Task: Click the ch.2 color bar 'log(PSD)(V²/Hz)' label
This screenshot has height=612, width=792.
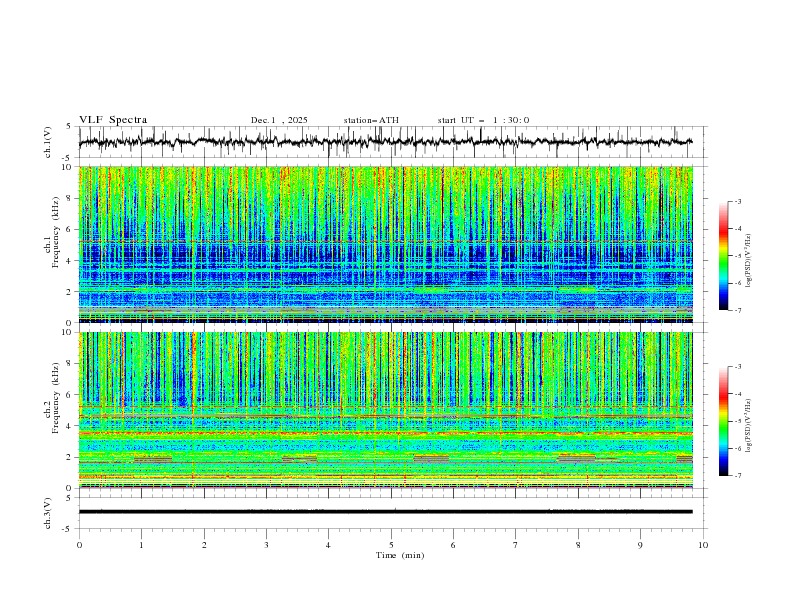Action: tap(749, 426)
